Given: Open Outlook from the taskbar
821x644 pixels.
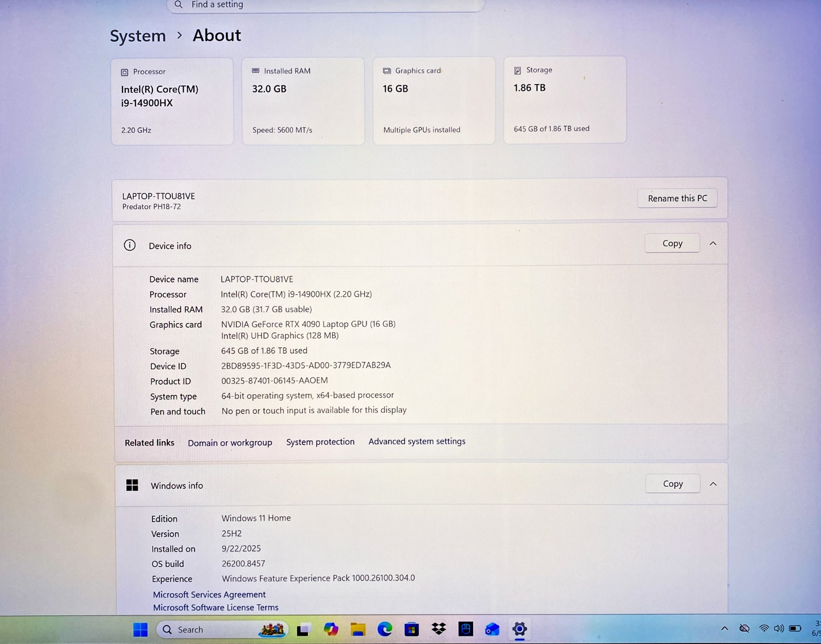Looking at the screenshot, I should (493, 629).
